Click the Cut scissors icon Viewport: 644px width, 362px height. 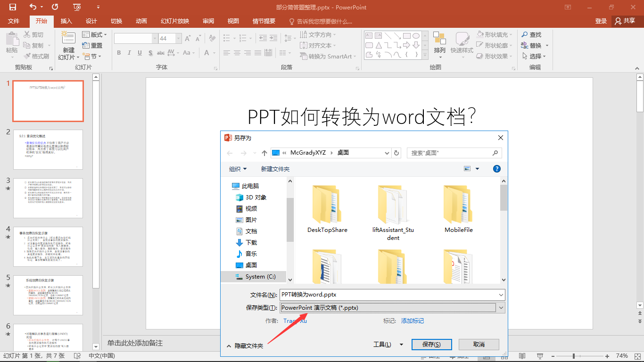coord(27,34)
